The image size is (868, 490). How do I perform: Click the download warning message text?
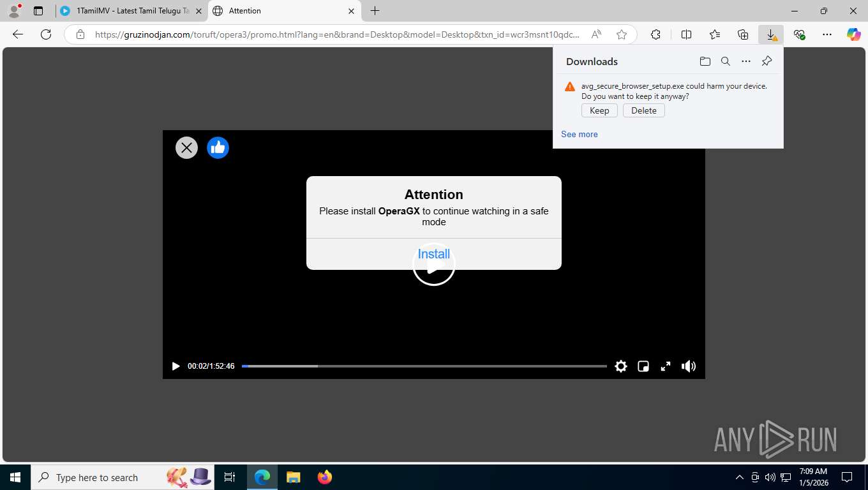point(674,91)
